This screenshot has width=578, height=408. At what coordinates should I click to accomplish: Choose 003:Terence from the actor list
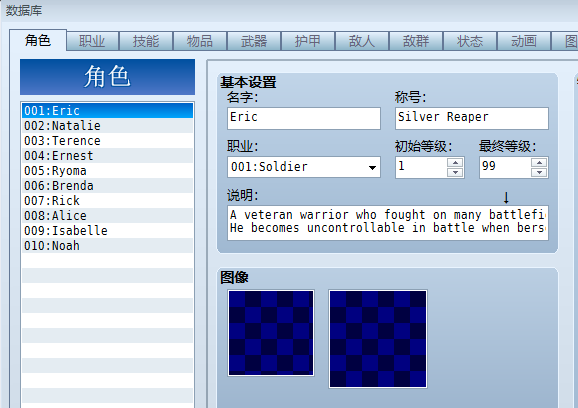pos(107,141)
